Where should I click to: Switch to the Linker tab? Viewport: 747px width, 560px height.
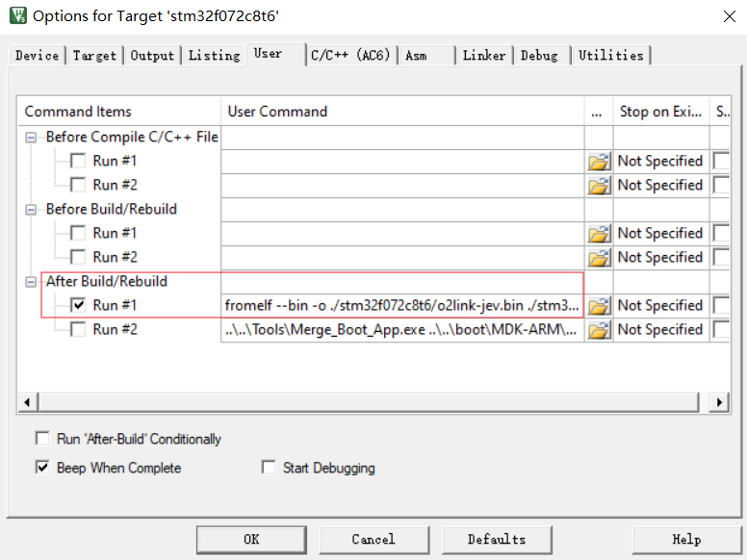click(x=484, y=55)
